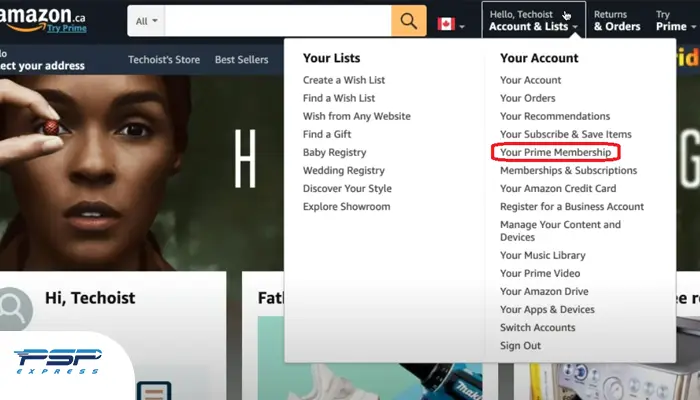
Task: Click Sign Out
Action: pos(521,346)
